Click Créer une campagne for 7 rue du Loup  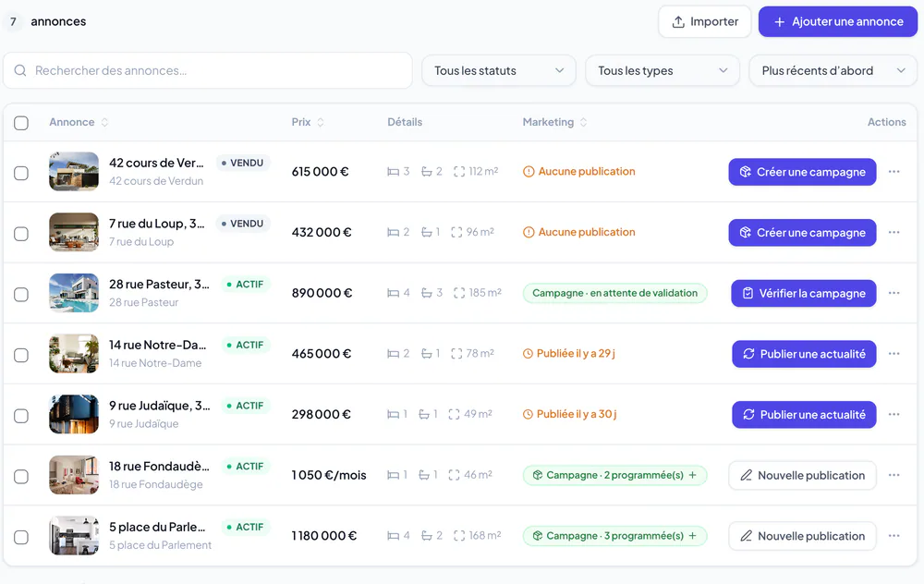point(802,233)
